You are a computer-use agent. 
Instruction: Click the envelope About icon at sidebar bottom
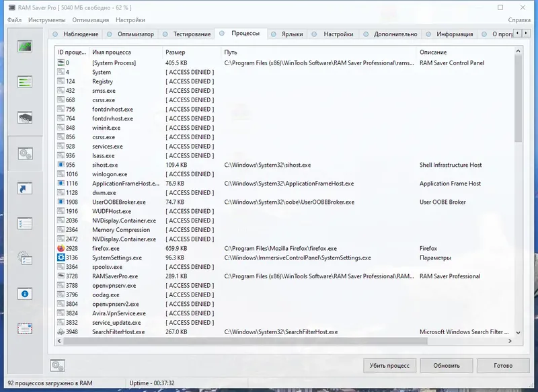(x=25, y=329)
